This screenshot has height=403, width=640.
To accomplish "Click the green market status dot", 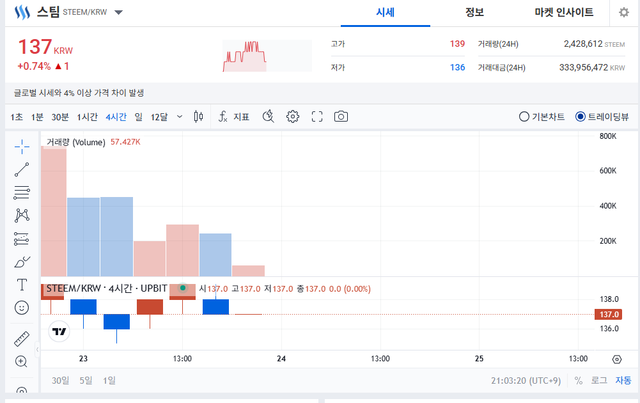I will coord(183,288).
